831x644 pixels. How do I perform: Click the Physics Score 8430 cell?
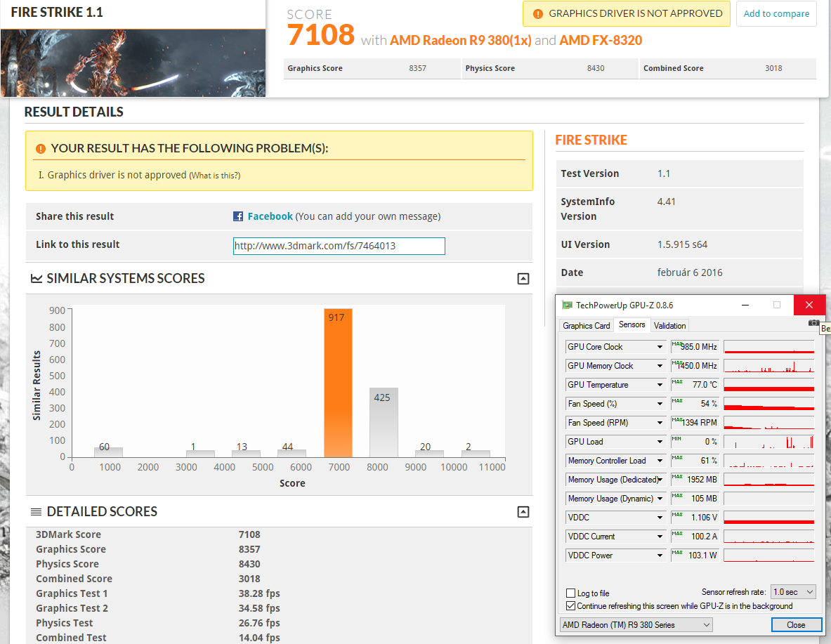pyautogui.click(x=549, y=68)
